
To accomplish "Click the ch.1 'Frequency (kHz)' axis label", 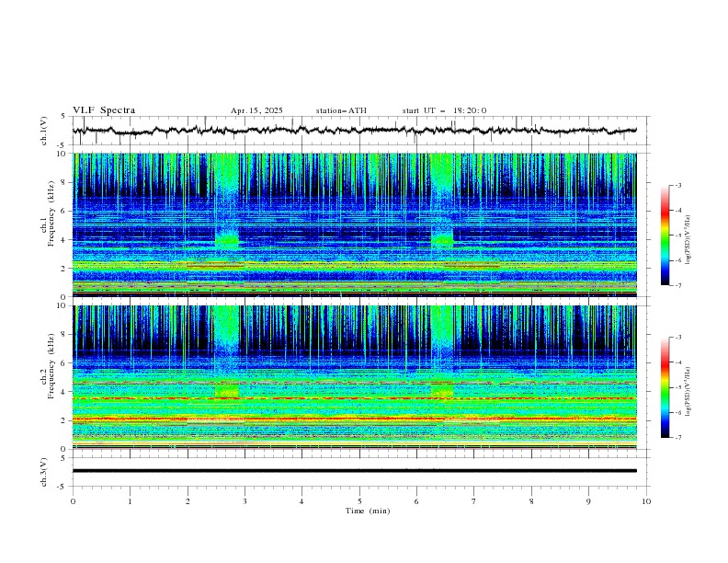I will 51,213.
